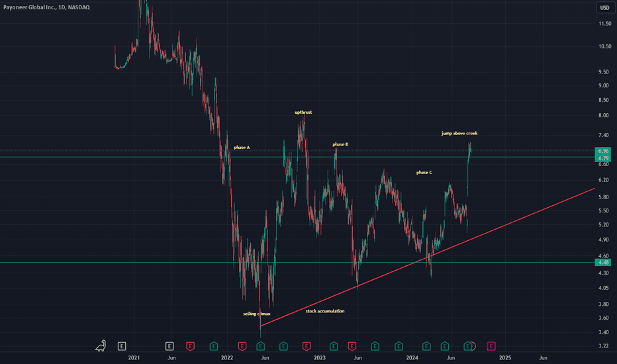Open the green earnings marker just before 2022
Image resolution: width=617 pixels, height=364 pixels.
pyautogui.click(x=214, y=346)
